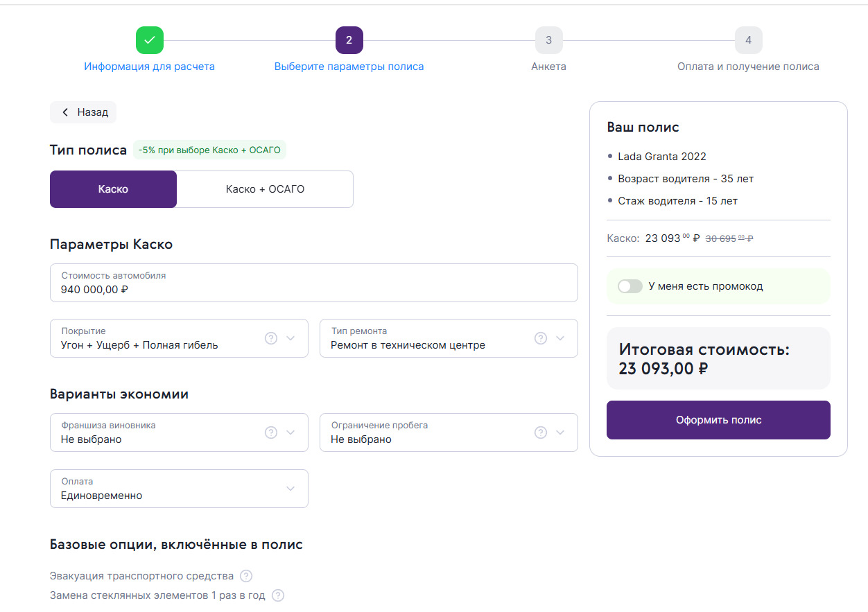
Task: Open the Ограничение пробега dropdown chevron
Action: tap(560, 432)
